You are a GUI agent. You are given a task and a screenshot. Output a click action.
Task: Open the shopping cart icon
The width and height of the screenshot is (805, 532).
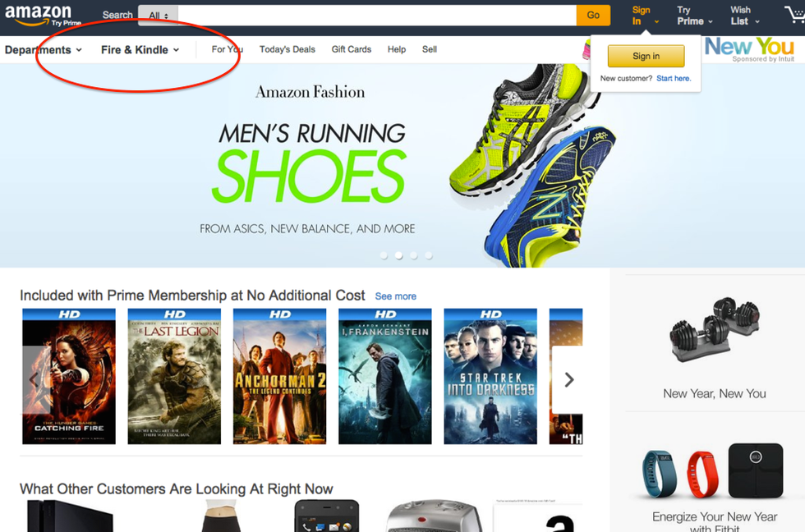pyautogui.click(x=793, y=15)
